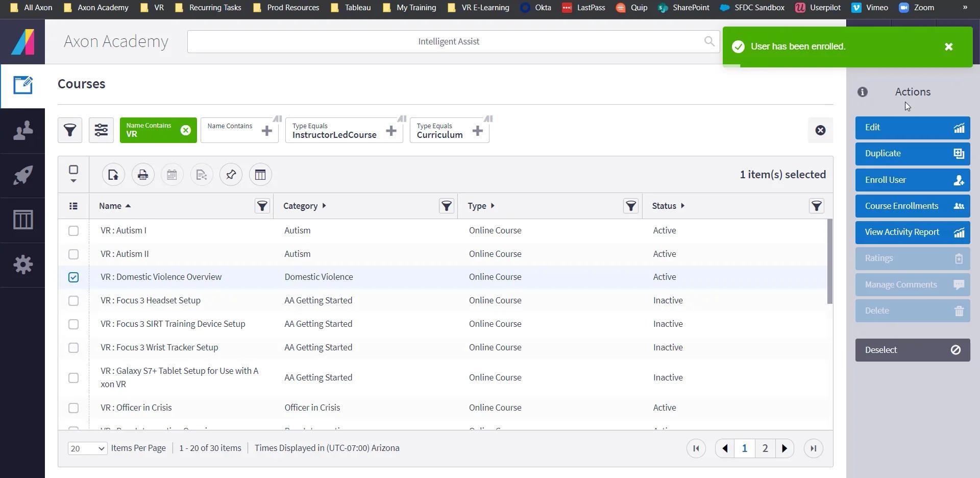The width and height of the screenshot is (980, 478).
Task: Uncheck VR : Domestic Violence Overview row
Action: pos(73,277)
